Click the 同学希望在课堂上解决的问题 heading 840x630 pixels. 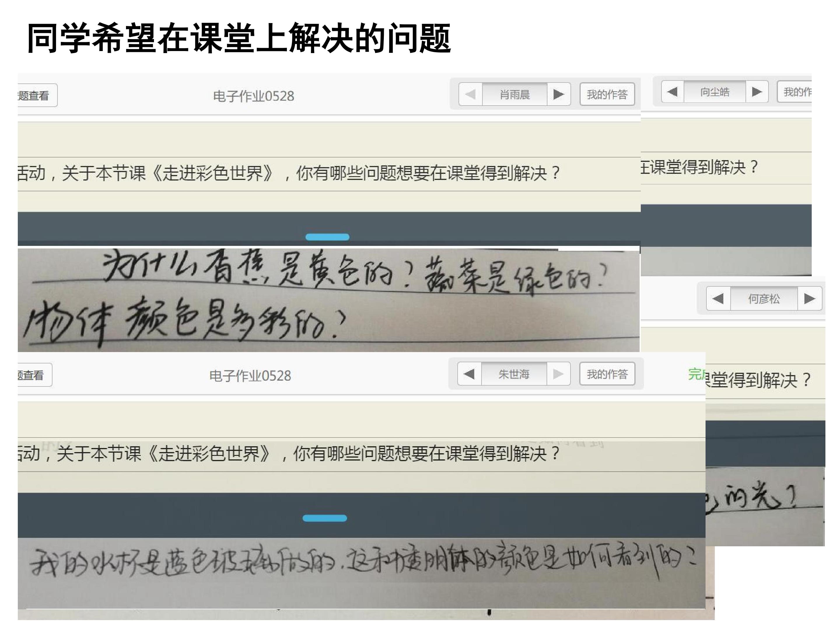coord(239,38)
